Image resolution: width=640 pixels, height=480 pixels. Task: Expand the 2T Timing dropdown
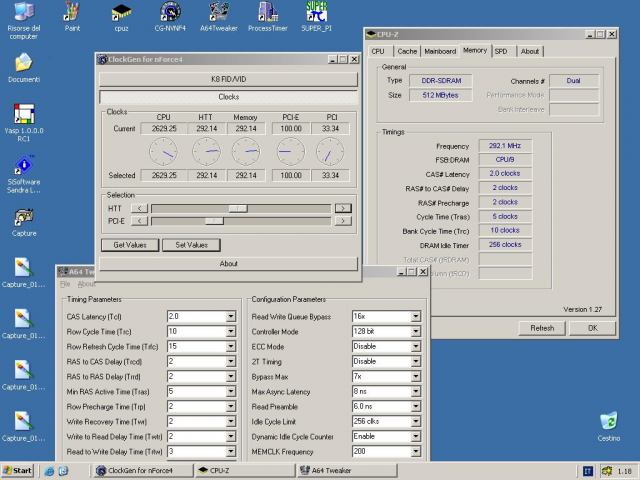tap(416, 362)
